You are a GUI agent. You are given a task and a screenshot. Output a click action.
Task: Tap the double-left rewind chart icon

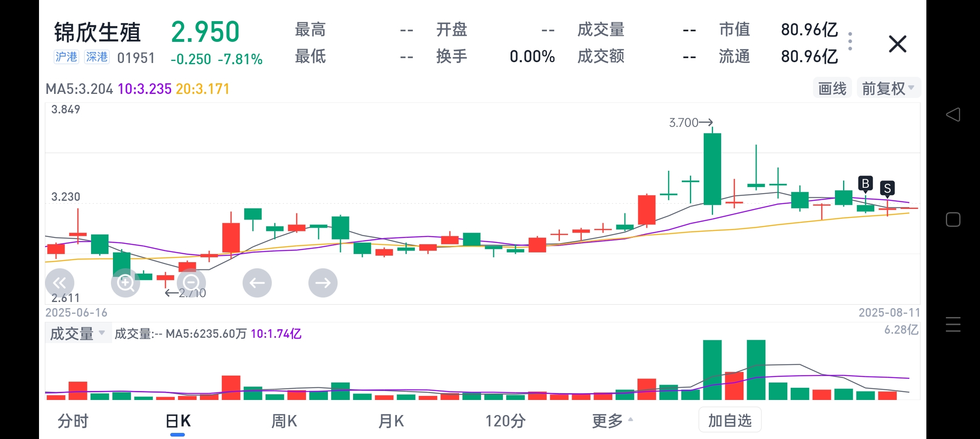pos(60,283)
